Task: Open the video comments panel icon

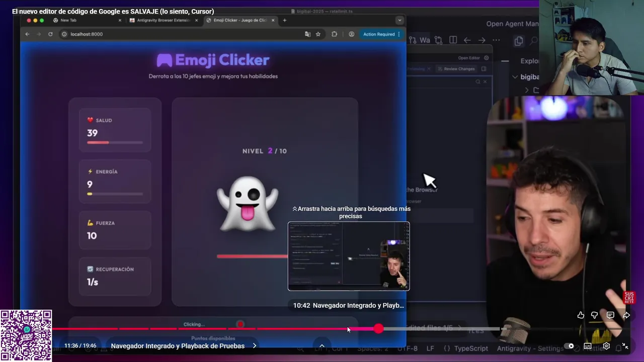Action: coord(610,315)
